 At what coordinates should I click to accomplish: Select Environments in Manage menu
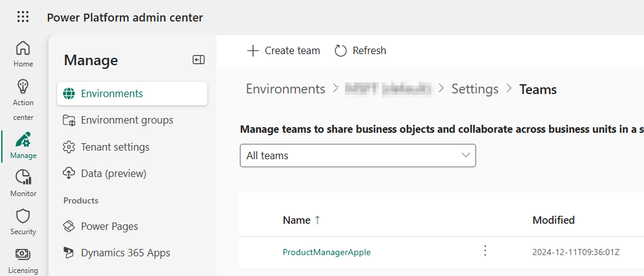132,93
